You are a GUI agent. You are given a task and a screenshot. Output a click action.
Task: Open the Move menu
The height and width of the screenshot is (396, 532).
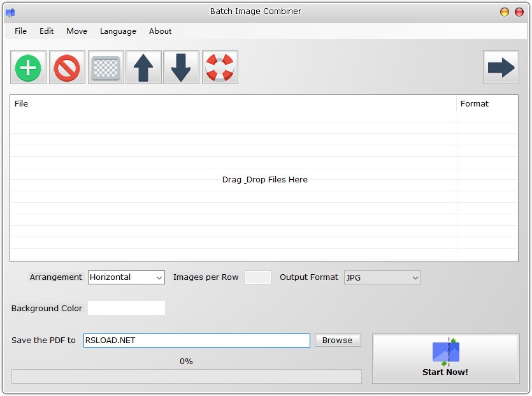[76, 31]
